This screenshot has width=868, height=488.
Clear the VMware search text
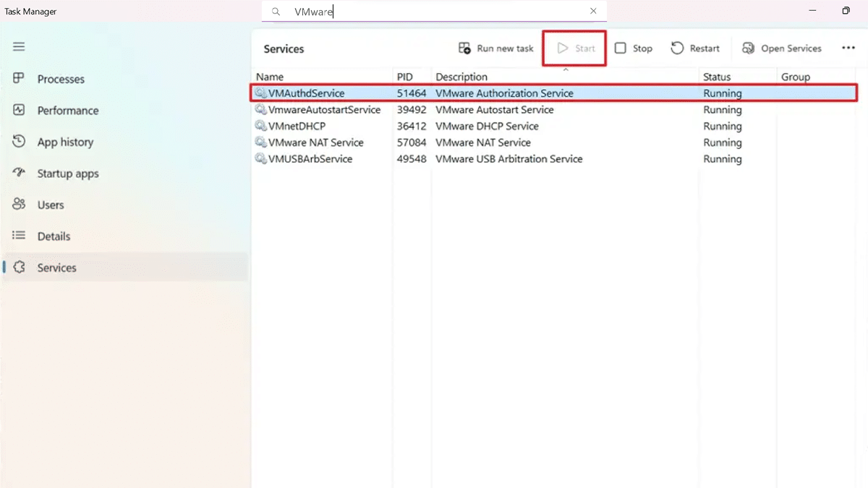[x=593, y=11]
